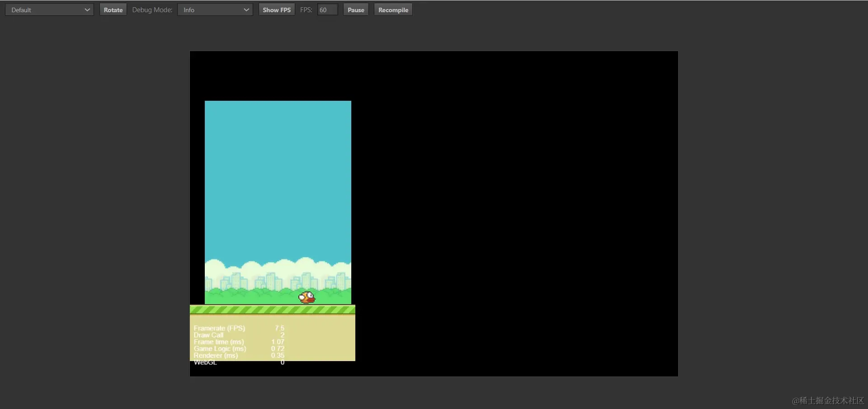868x409 pixels.
Task: Click the WebGL stat label
Action: pos(205,362)
